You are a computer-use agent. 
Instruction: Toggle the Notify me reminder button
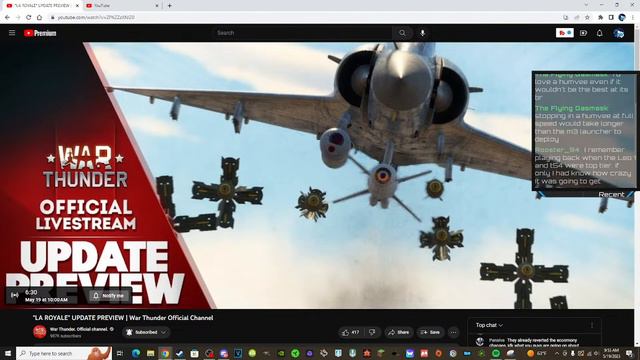109,296
